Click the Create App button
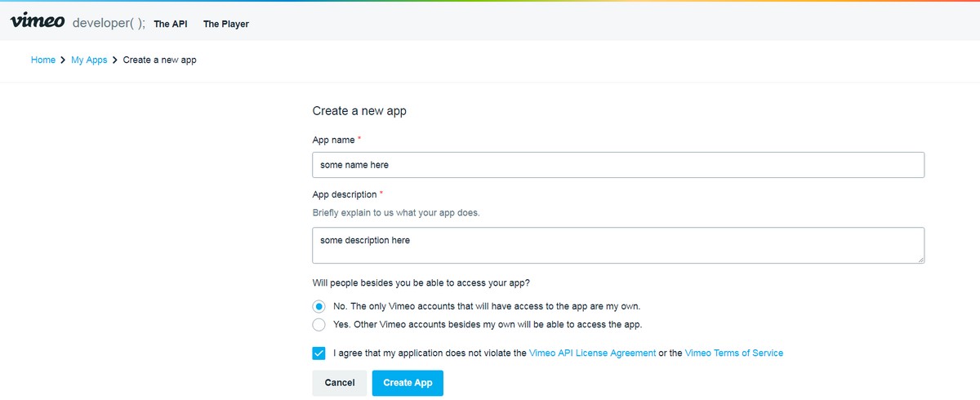 click(x=408, y=383)
